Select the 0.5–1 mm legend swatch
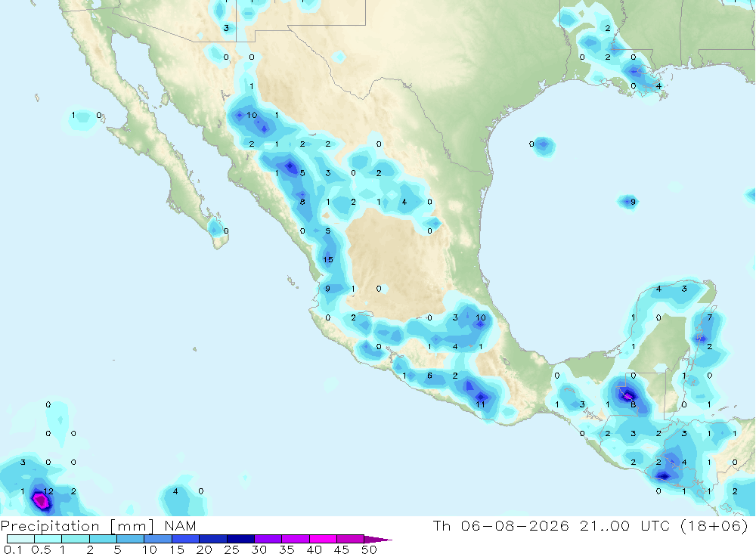The height and width of the screenshot is (554, 756). coord(48,539)
